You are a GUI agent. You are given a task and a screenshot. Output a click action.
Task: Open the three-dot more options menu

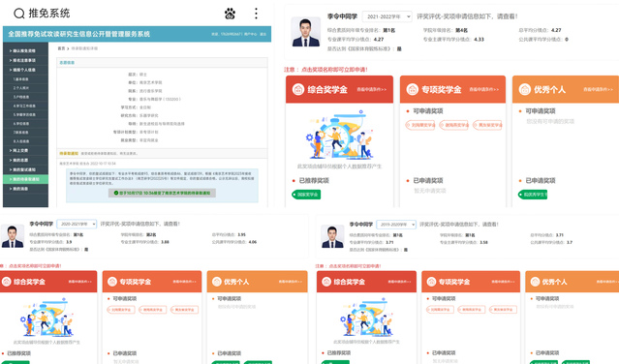click(256, 14)
